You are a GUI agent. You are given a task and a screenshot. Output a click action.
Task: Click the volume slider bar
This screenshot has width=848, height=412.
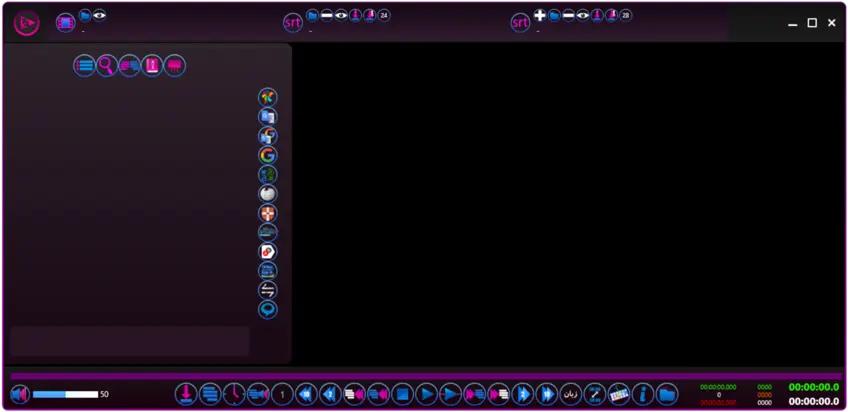(x=65, y=394)
